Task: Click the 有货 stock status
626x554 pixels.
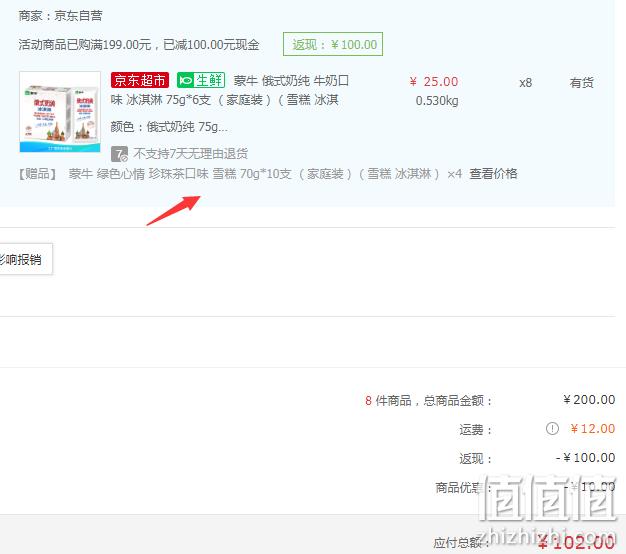Action: [581, 83]
